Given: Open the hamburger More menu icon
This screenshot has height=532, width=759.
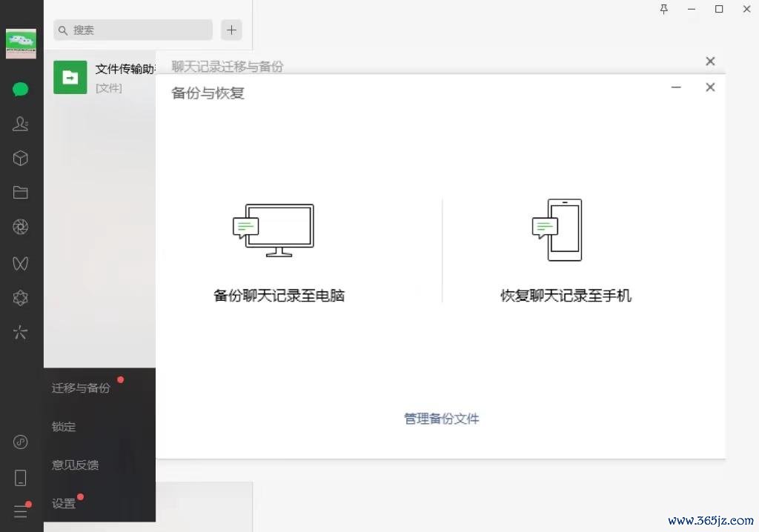Looking at the screenshot, I should click(21, 511).
